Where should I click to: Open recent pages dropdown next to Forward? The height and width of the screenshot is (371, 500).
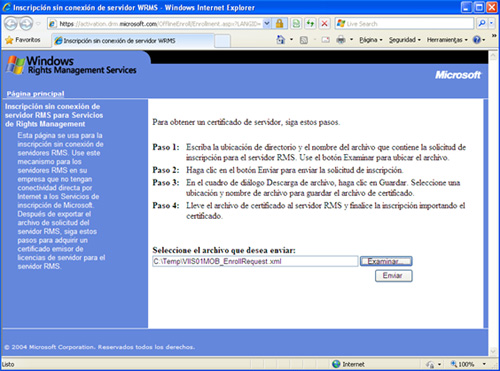pos(39,24)
